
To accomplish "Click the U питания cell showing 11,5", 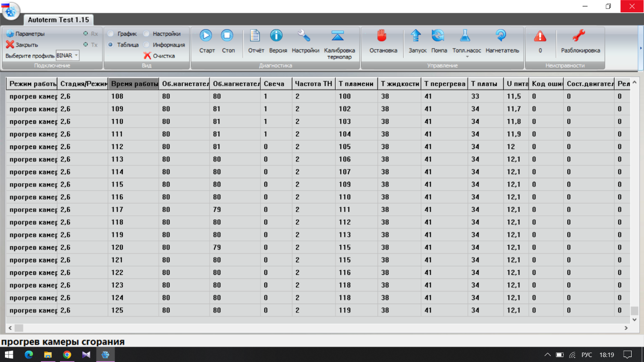I will tap(516, 97).
